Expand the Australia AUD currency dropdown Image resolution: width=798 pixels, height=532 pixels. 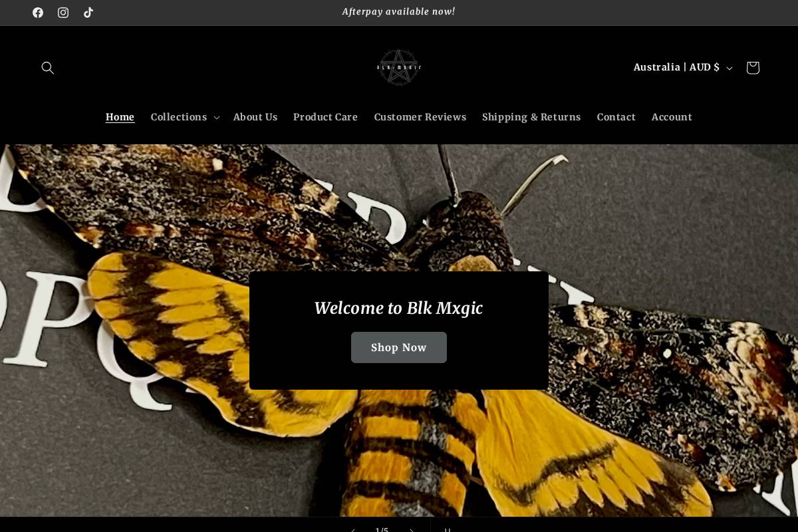tap(682, 67)
